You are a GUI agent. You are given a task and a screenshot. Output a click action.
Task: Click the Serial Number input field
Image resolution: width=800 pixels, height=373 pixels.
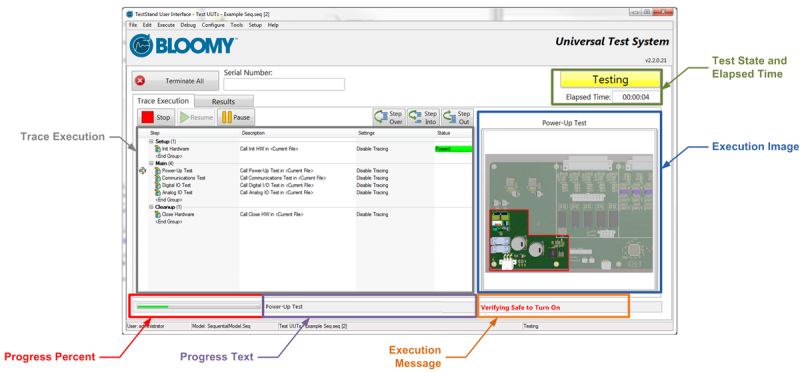(284, 84)
